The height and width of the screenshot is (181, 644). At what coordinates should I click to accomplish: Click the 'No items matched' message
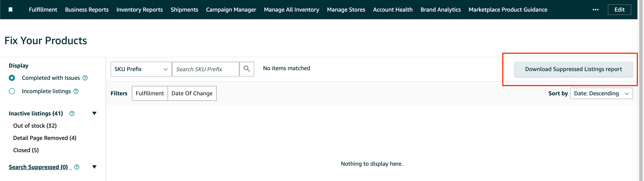287,68
